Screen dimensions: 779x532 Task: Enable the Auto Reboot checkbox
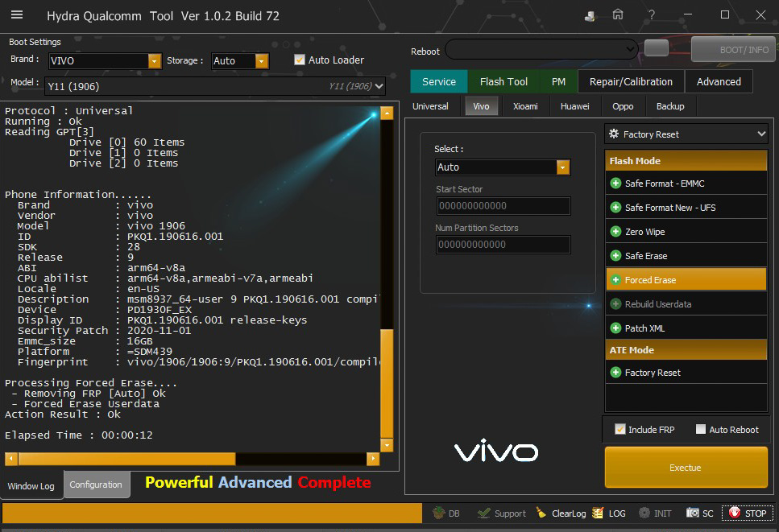700,429
